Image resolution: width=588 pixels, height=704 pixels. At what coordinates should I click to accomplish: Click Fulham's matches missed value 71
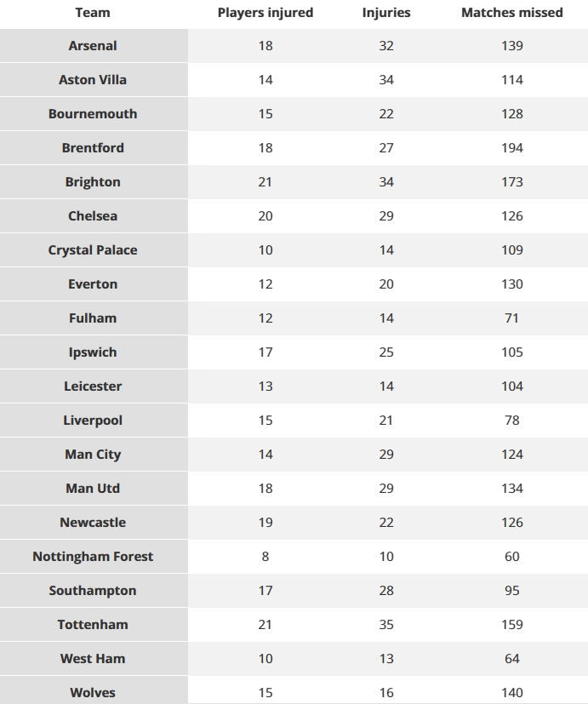[511, 318]
